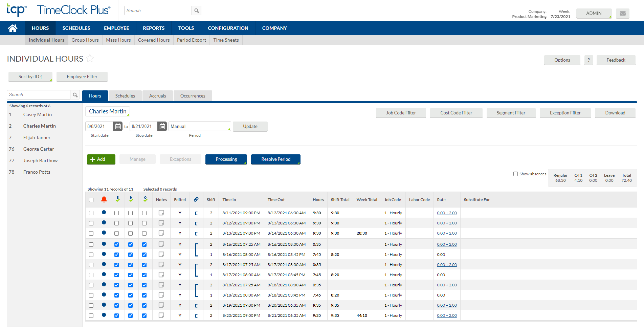
Task: Click the top Search input field
Action: pyautogui.click(x=158, y=11)
